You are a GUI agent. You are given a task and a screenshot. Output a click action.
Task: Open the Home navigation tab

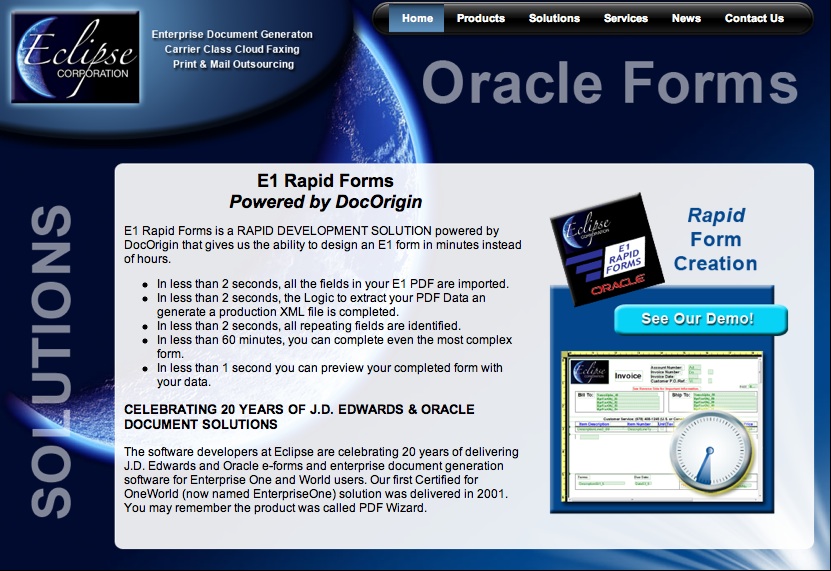pos(417,19)
